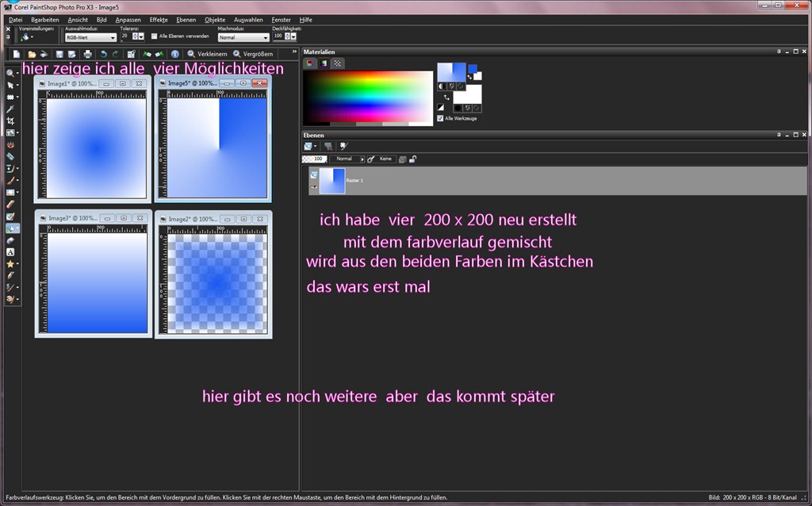Open the Hilfe menu
Viewport: 812px width, 506px height.
pyautogui.click(x=305, y=20)
